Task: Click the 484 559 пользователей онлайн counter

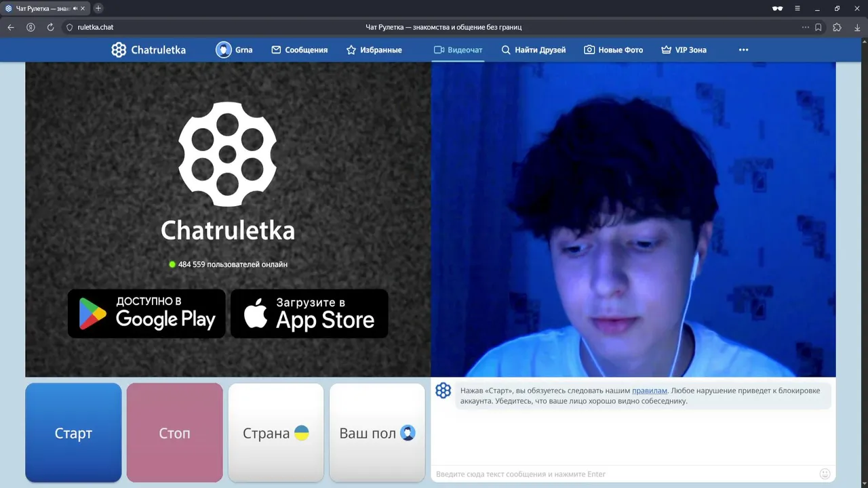Action: click(x=228, y=264)
